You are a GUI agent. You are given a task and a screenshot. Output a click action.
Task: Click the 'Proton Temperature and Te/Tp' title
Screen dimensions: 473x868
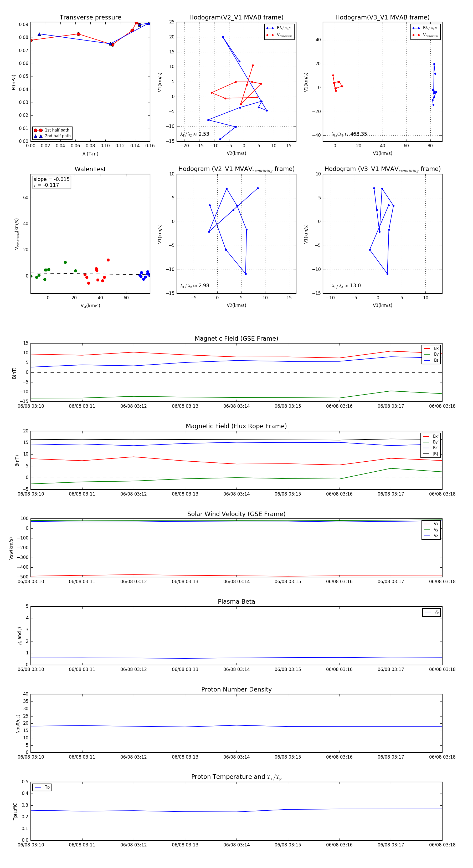[x=236, y=777]
